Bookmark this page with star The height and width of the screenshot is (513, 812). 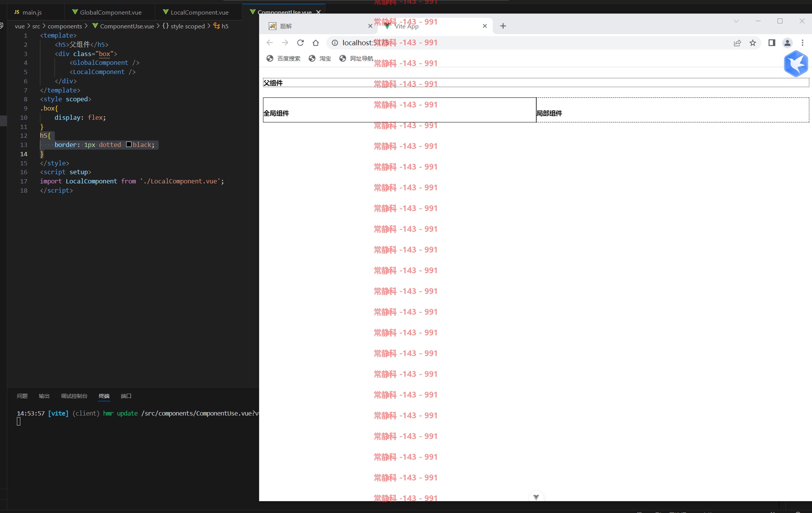tap(753, 43)
